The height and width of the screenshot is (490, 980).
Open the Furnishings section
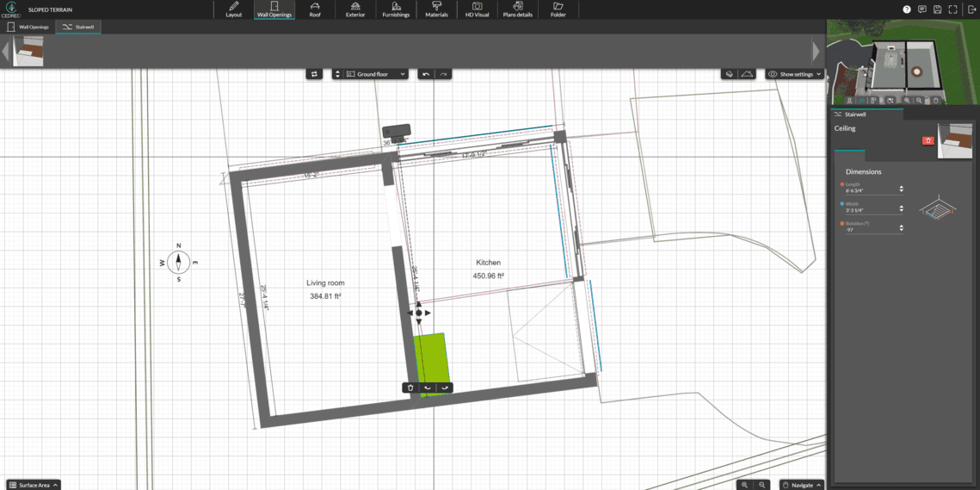pyautogui.click(x=396, y=9)
